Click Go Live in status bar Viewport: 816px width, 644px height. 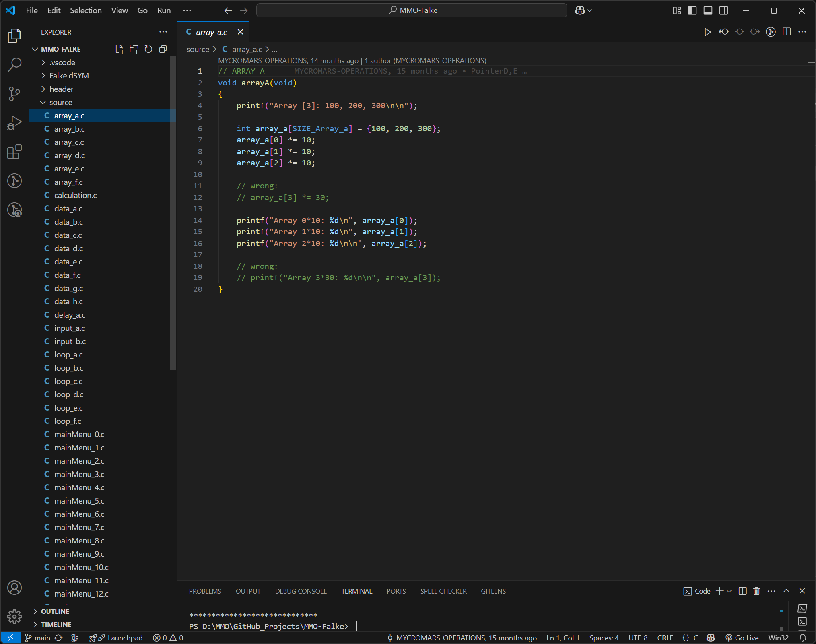click(742, 638)
